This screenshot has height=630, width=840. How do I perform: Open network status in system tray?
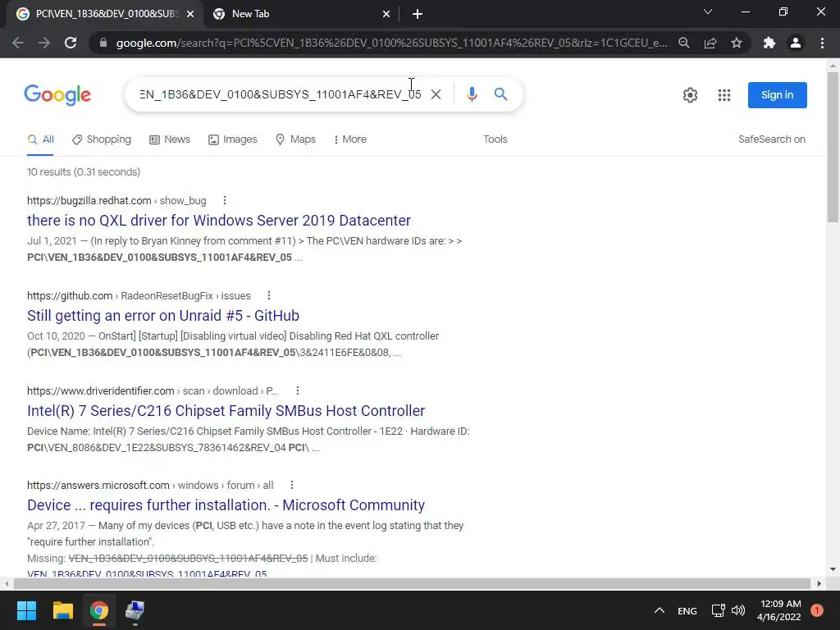[x=718, y=610]
